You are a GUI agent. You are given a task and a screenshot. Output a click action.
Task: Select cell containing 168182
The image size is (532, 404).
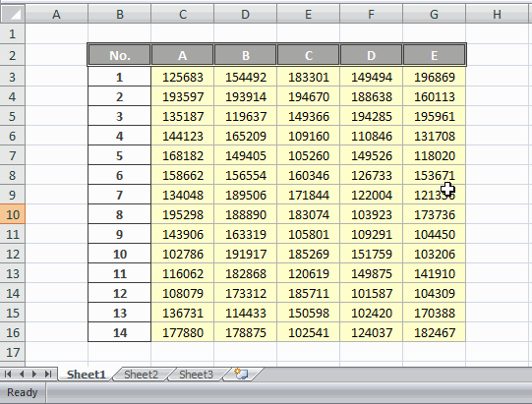[x=183, y=155]
